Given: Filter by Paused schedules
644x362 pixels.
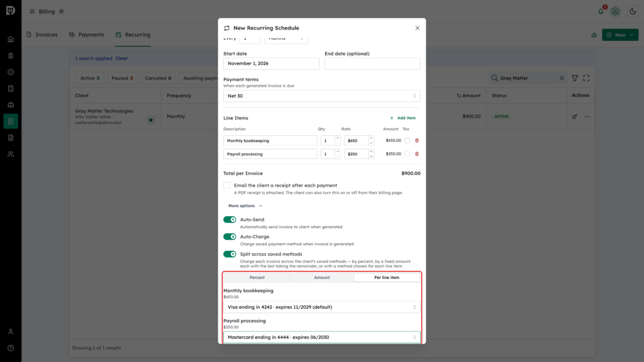Looking at the screenshot, I should click(x=122, y=78).
